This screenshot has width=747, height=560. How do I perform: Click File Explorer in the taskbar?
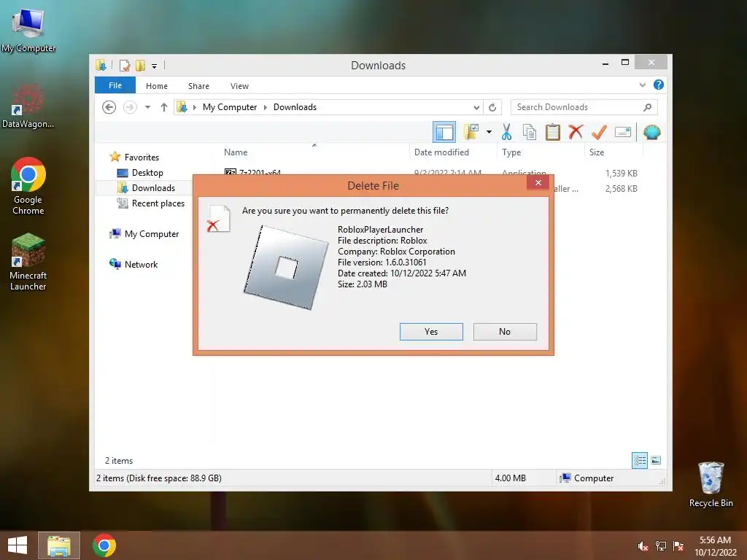59,545
